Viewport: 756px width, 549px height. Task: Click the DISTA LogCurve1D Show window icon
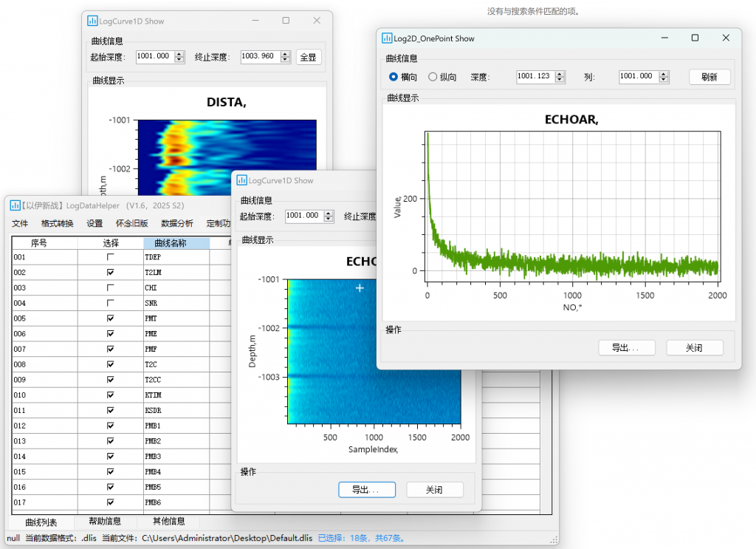(x=92, y=21)
